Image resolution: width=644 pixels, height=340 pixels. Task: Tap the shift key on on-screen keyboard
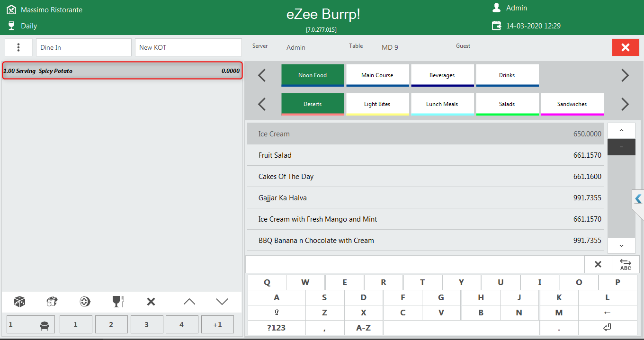click(277, 313)
